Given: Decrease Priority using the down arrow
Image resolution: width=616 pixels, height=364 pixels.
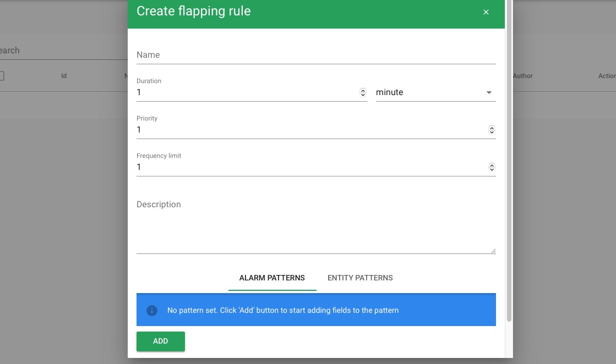Looking at the screenshot, I should tap(492, 132).
